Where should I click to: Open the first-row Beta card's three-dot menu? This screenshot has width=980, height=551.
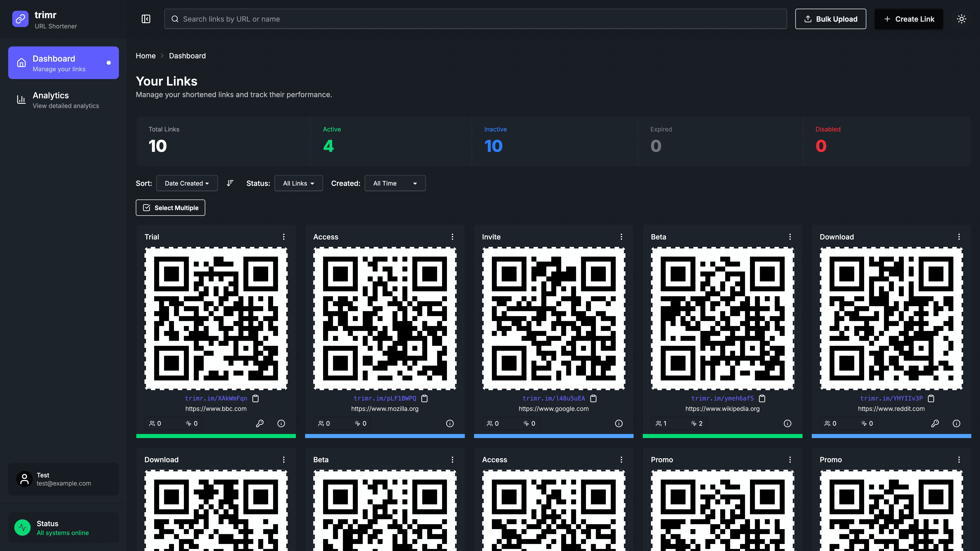790,237
